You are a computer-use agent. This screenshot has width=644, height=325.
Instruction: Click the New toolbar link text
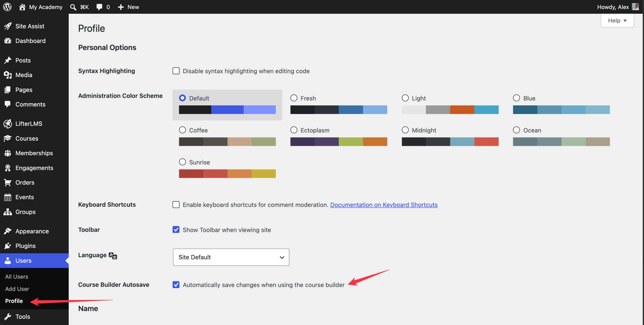click(133, 7)
